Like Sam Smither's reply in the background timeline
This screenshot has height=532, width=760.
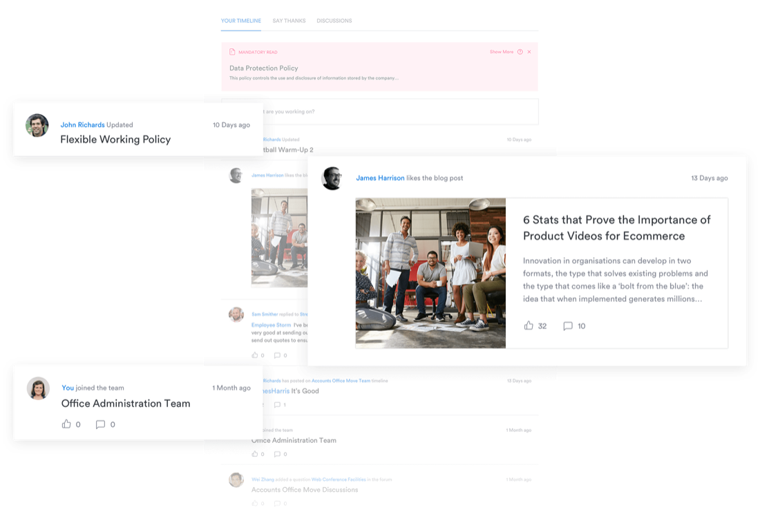click(x=254, y=355)
